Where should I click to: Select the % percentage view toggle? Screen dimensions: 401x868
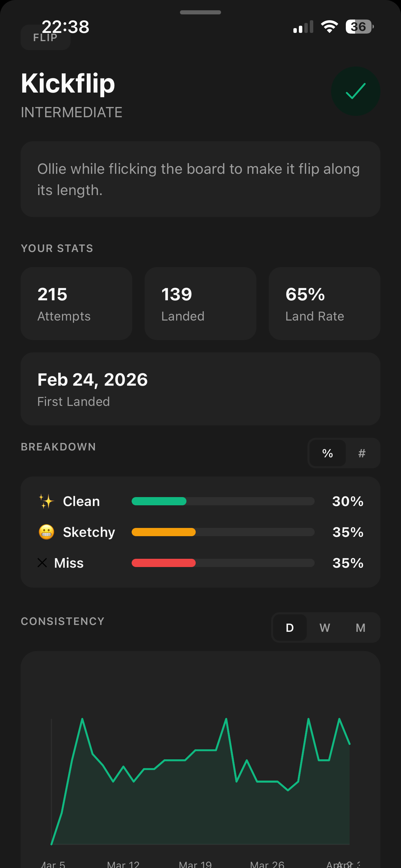[328, 453]
